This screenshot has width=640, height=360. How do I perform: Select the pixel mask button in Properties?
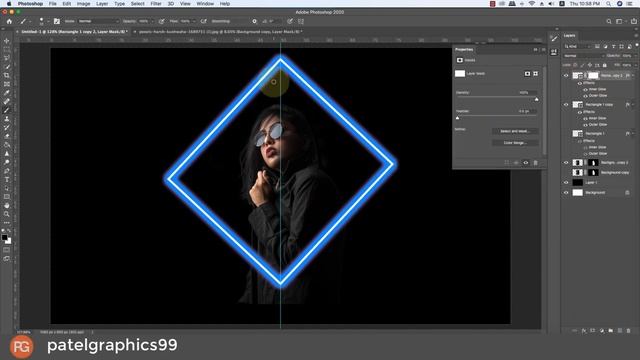pyautogui.click(x=527, y=73)
